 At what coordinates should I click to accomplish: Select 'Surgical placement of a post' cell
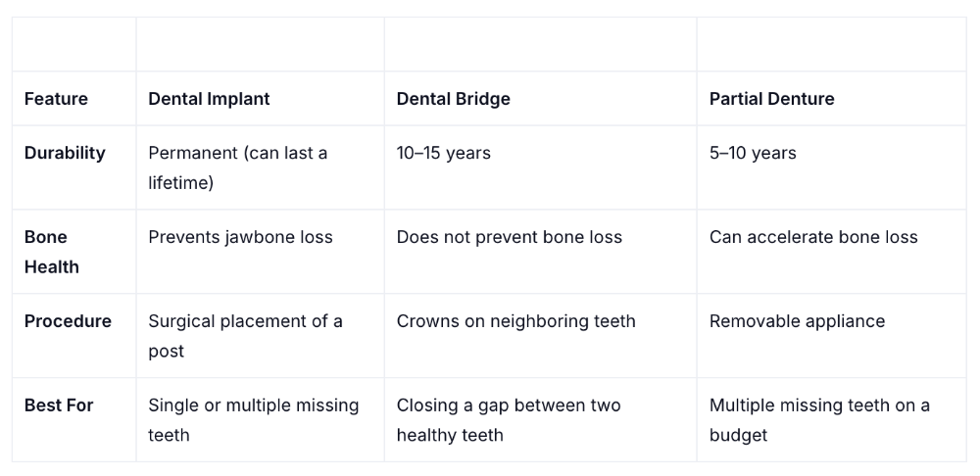pos(245,336)
